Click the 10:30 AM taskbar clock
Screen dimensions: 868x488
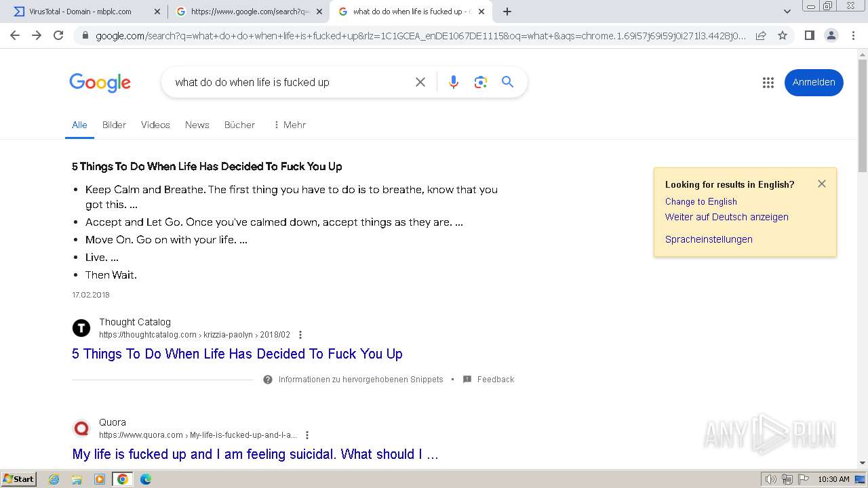click(833, 479)
